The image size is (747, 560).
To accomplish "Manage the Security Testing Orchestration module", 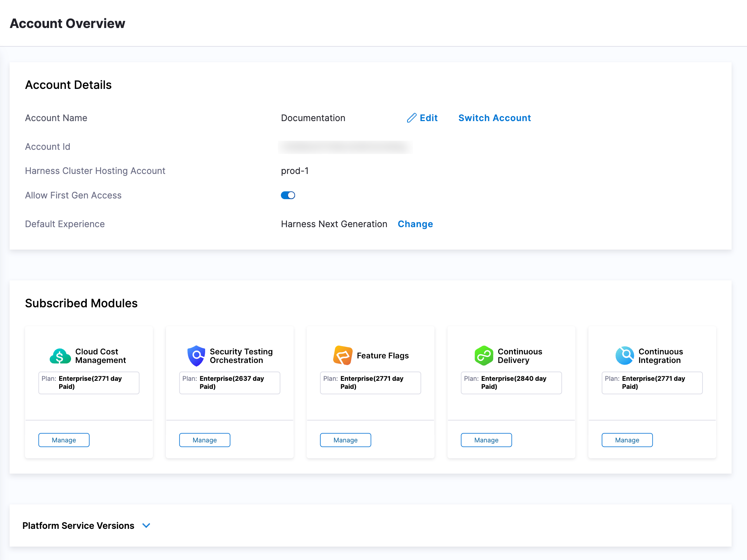I will click(204, 440).
